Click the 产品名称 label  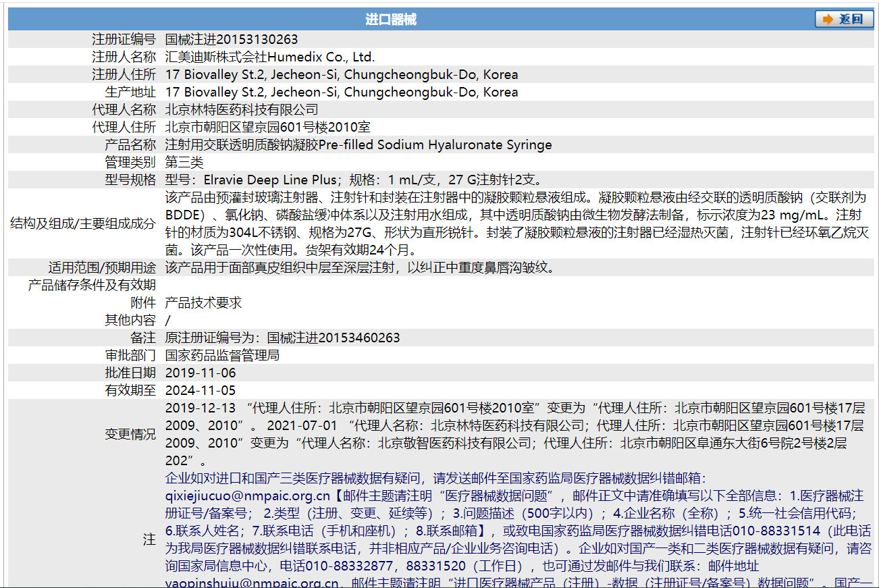point(130,144)
